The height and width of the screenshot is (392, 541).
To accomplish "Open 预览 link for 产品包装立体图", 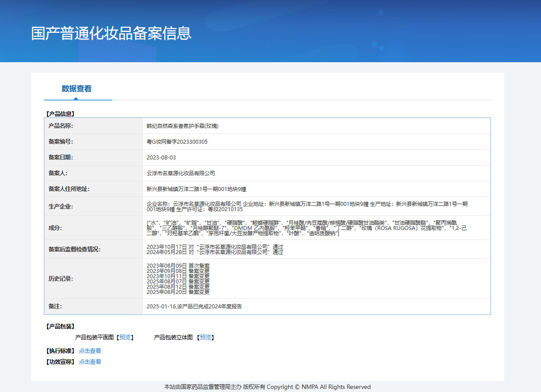I will pyautogui.click(x=205, y=337).
